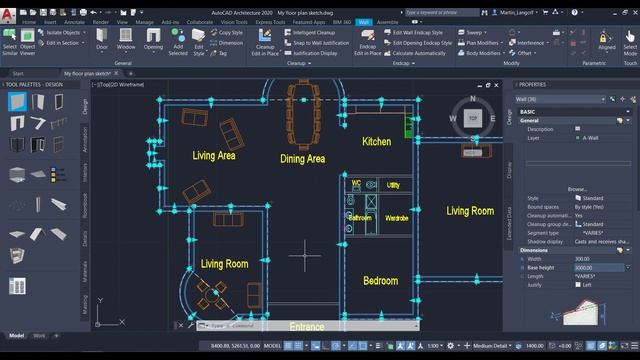The height and width of the screenshot is (360, 640).
Task: Click Endcap Edit in Place
Action: tap(367, 42)
